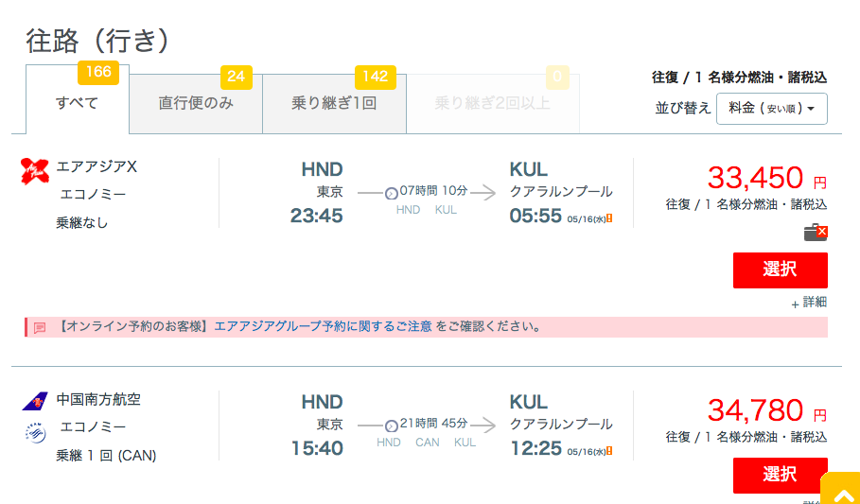Click the no-baggage suitcase icon
Viewport: 860px width, 504px height.
pyautogui.click(x=816, y=233)
